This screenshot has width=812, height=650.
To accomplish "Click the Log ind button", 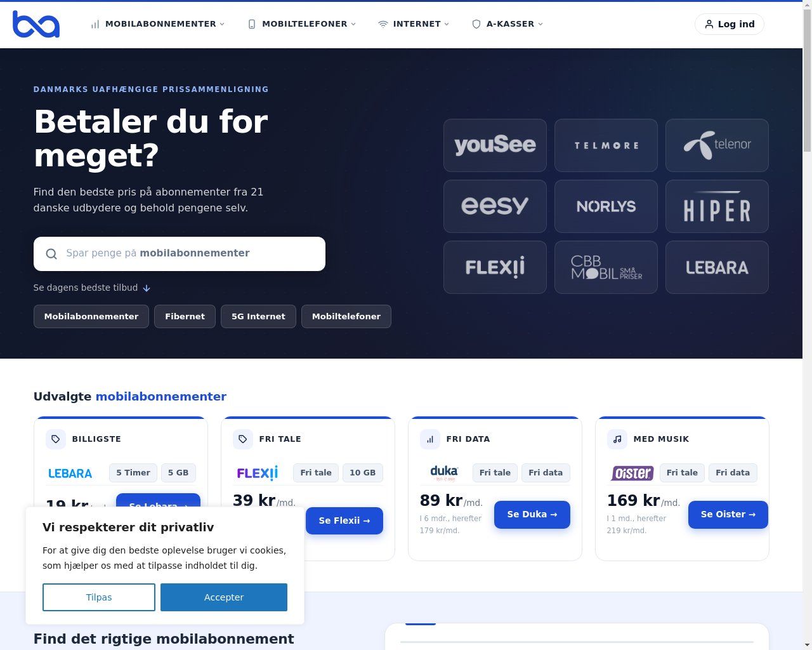I will point(730,24).
